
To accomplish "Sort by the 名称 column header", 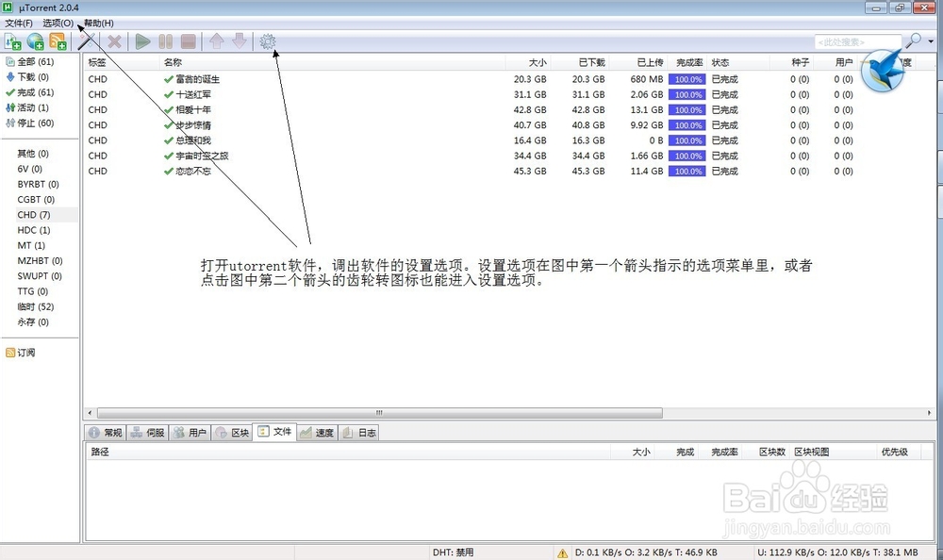I will tap(173, 62).
